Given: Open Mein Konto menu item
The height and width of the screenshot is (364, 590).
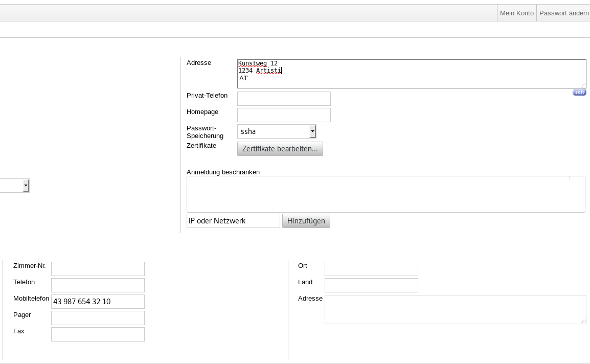Looking at the screenshot, I should pos(516,13).
